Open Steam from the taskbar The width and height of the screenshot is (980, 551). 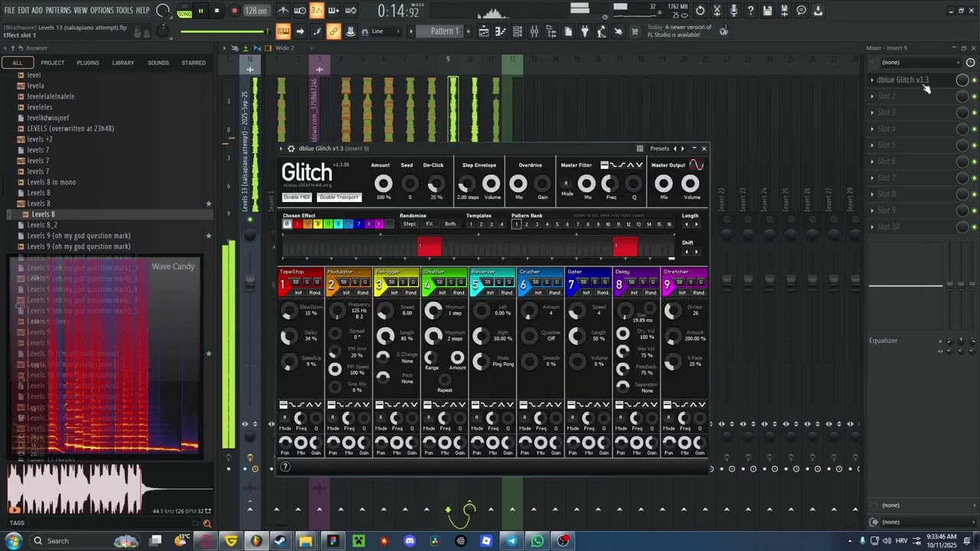(x=281, y=541)
